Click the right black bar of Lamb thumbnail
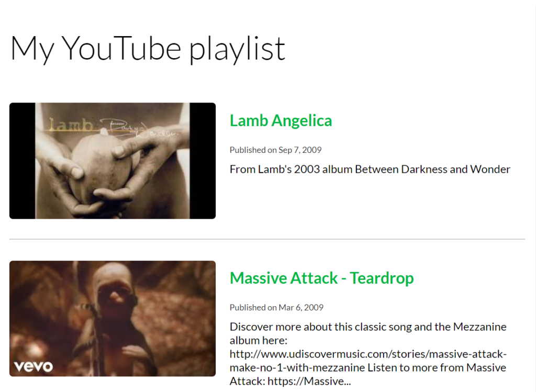The width and height of the screenshot is (536, 392). click(203, 161)
